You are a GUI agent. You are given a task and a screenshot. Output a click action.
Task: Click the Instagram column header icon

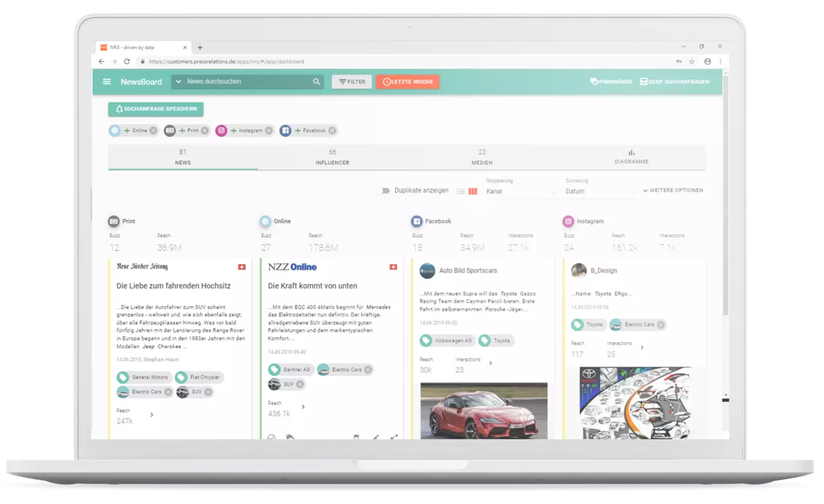click(x=568, y=222)
